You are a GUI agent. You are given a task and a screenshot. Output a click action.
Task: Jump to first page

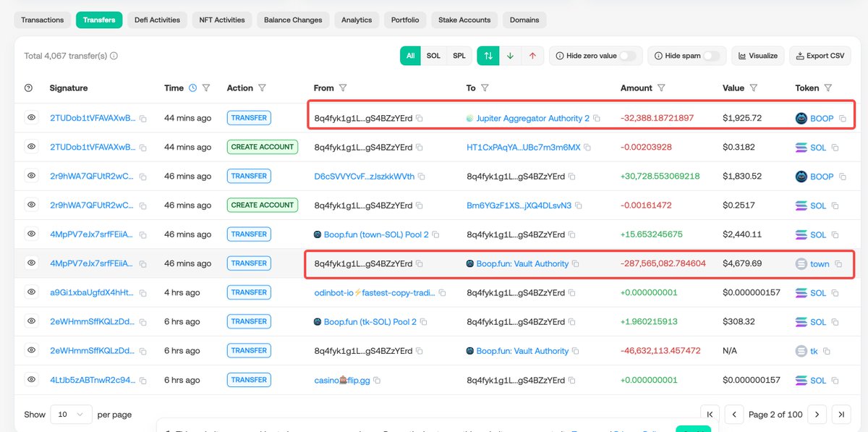click(710, 415)
